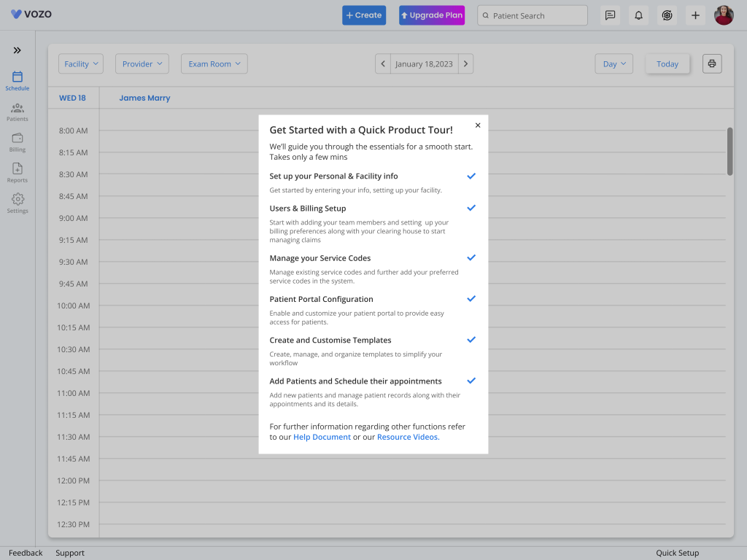The height and width of the screenshot is (560, 747).
Task: Open the Reports section in sidebar
Action: click(18, 174)
